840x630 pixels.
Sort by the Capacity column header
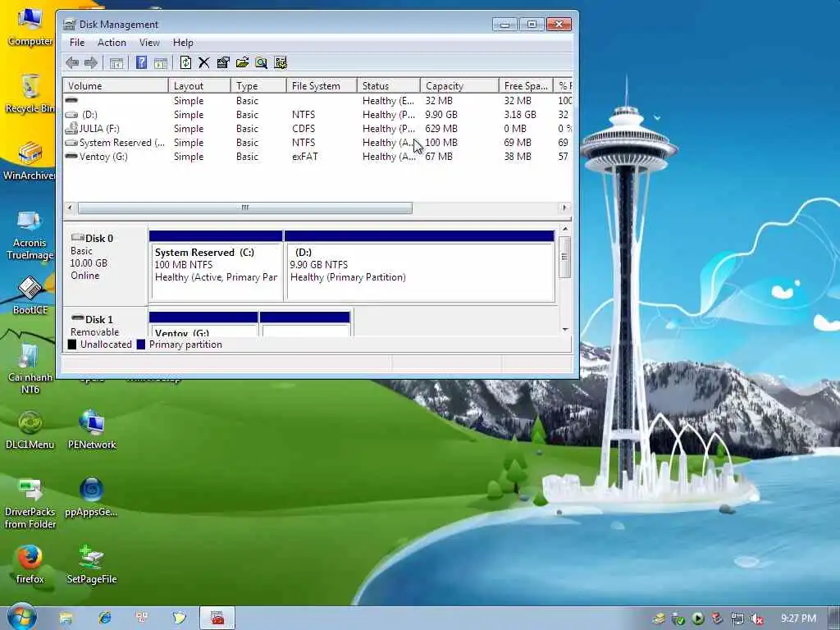coord(459,85)
